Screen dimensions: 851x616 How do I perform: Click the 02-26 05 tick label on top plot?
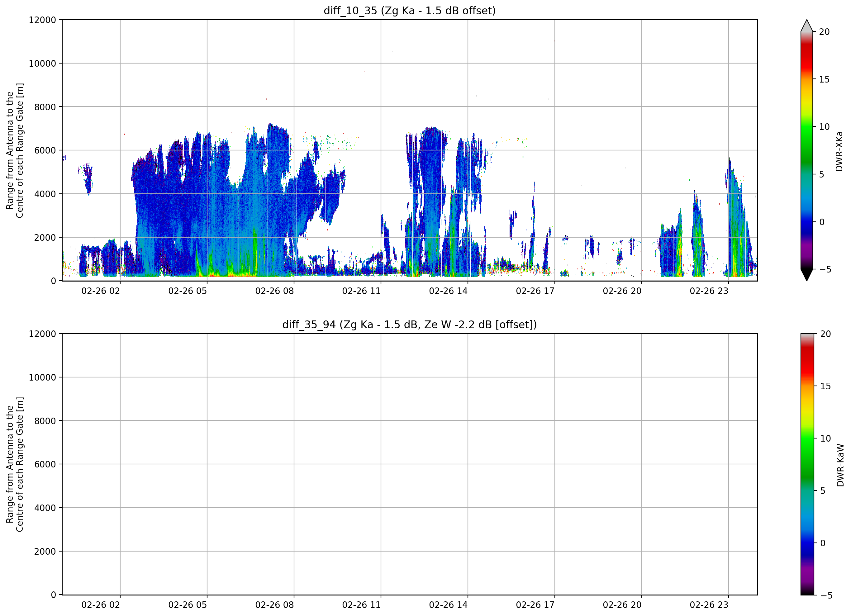[188, 291]
